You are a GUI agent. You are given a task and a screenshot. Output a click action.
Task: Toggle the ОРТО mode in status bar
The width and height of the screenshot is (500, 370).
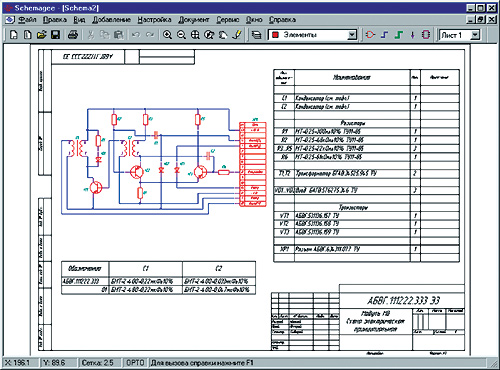[135, 362]
